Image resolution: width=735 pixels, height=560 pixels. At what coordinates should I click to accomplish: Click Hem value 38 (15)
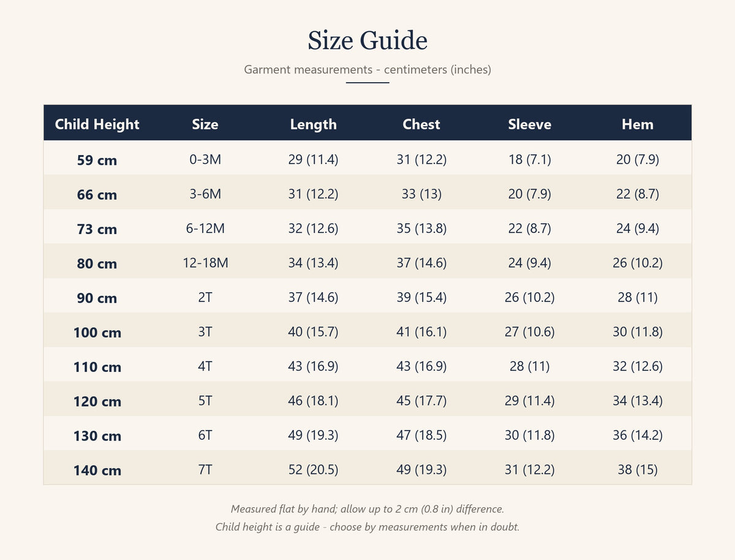[638, 469]
